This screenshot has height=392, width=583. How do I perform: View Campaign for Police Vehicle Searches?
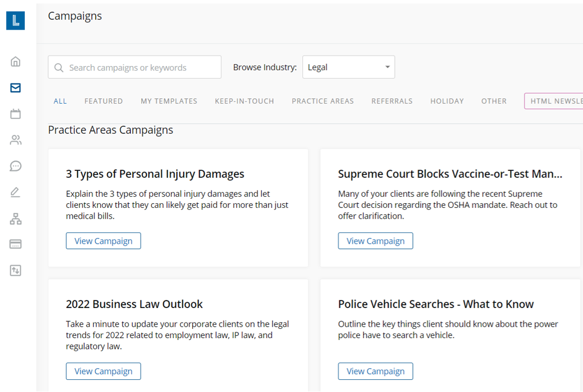pyautogui.click(x=375, y=371)
